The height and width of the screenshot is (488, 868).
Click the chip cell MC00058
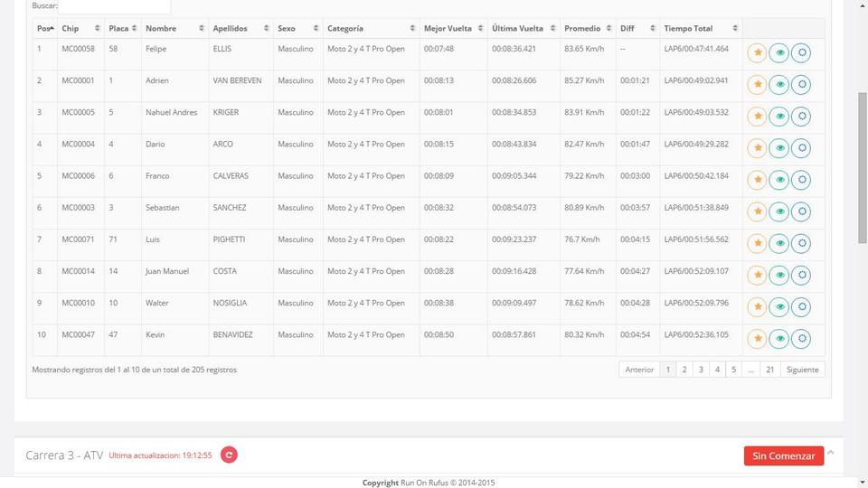point(78,49)
